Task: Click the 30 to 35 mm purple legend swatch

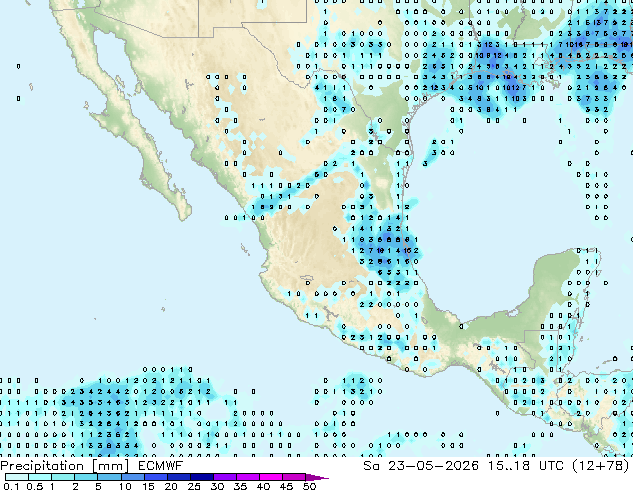Action: [x=225, y=477]
